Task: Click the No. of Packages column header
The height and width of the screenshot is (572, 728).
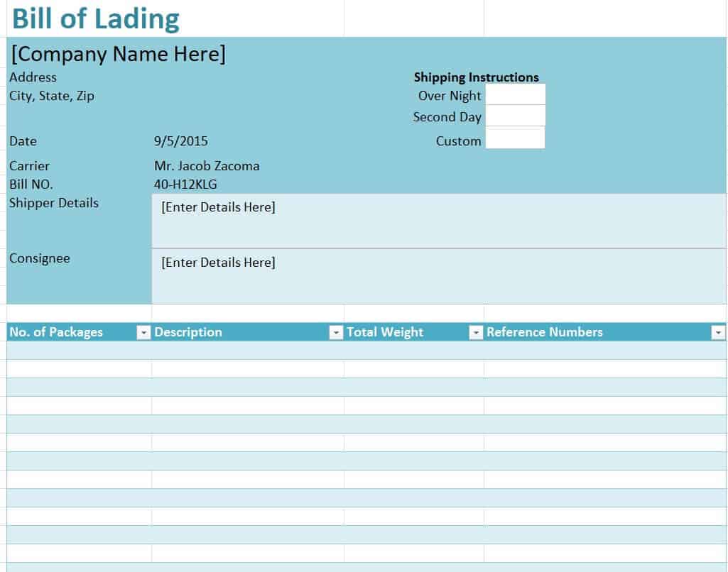Action: [x=57, y=332]
